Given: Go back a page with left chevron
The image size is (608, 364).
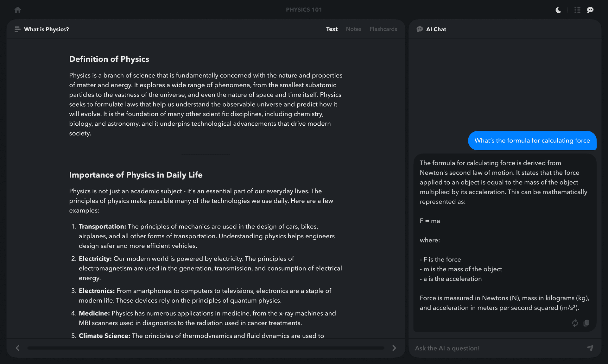Looking at the screenshot, I should pos(18,348).
